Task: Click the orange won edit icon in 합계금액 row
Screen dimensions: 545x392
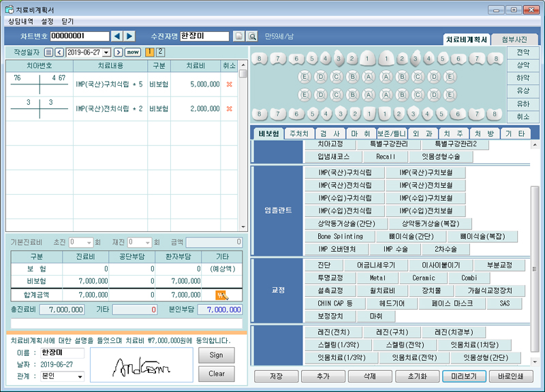Action: coord(221,295)
